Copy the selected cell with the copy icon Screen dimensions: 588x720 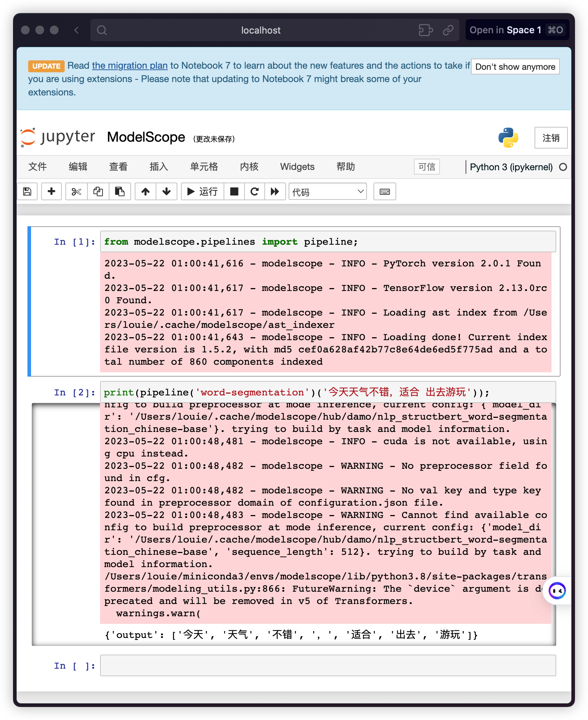98,192
